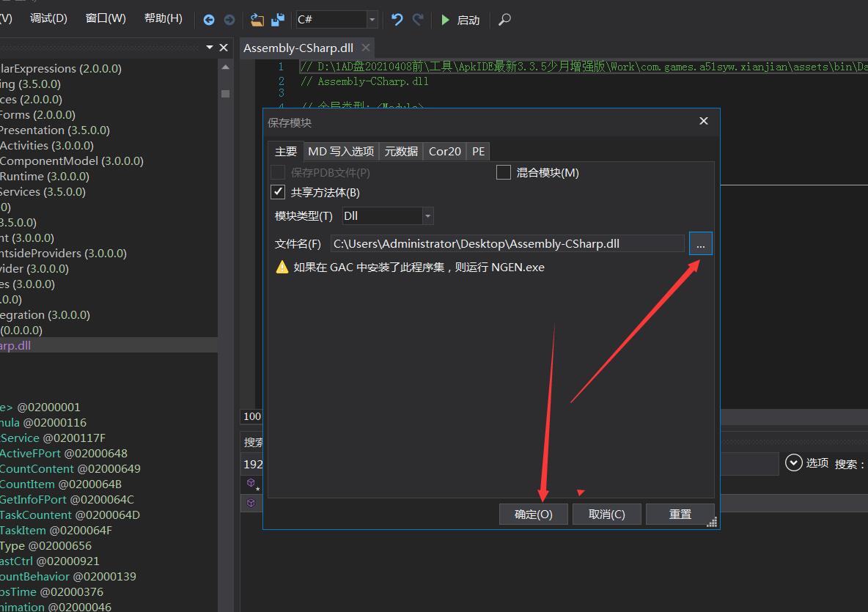Select the ntsideProviders (3.0.0.0) tree item
The width and height of the screenshot is (868, 612).
point(63,254)
